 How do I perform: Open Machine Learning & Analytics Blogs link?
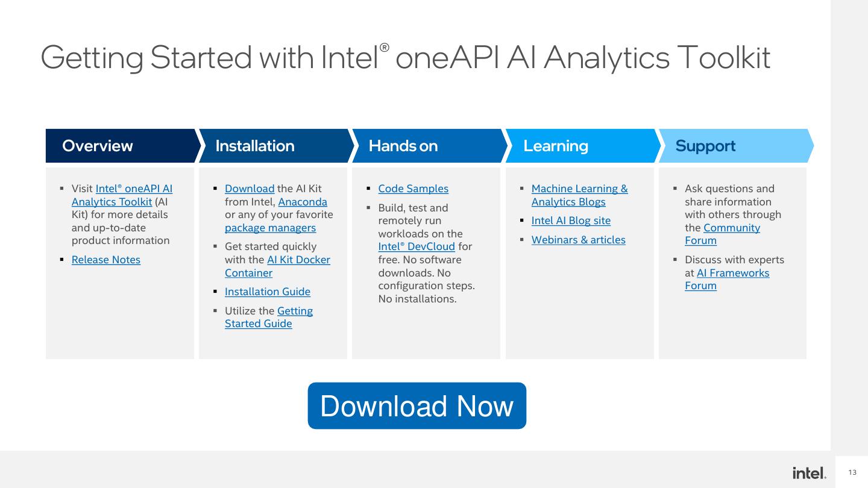click(x=580, y=195)
